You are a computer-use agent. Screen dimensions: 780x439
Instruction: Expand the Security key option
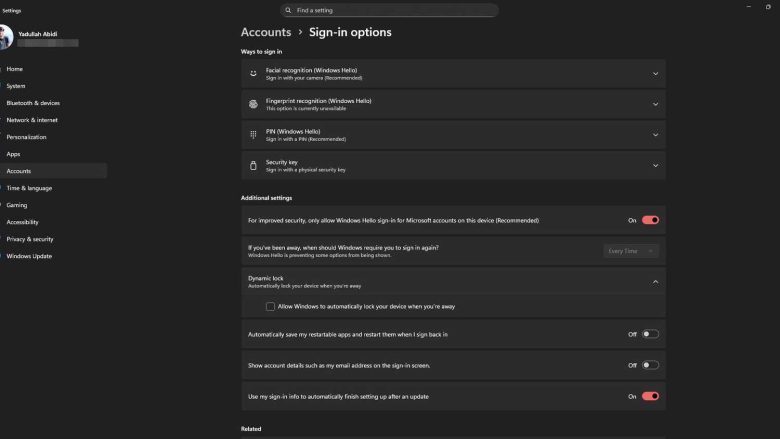tap(655, 165)
